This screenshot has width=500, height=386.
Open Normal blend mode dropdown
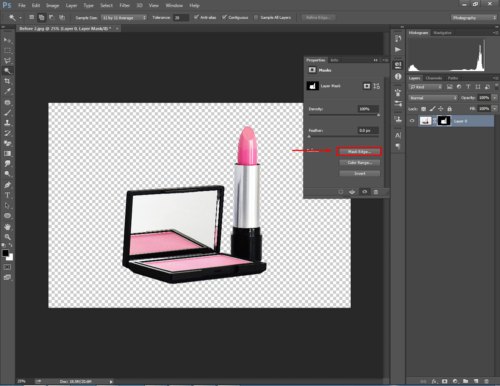click(x=433, y=98)
